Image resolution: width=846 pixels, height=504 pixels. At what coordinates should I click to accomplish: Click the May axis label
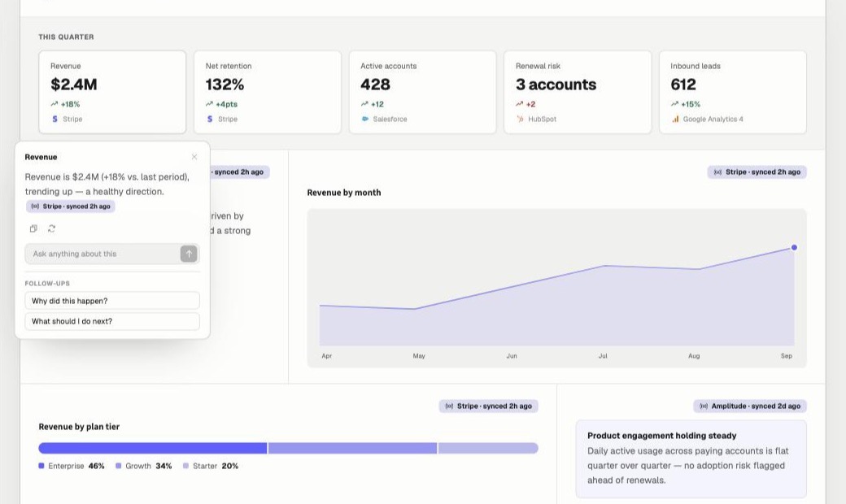(419, 356)
